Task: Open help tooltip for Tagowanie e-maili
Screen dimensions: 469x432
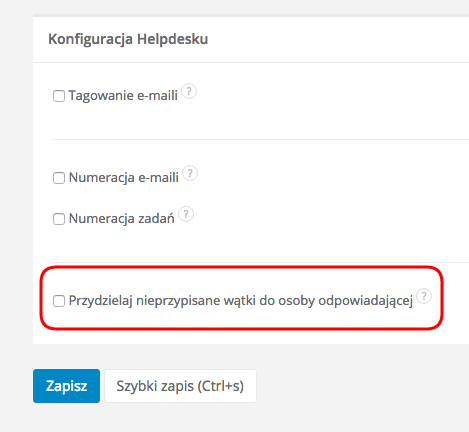Action: coord(189,91)
